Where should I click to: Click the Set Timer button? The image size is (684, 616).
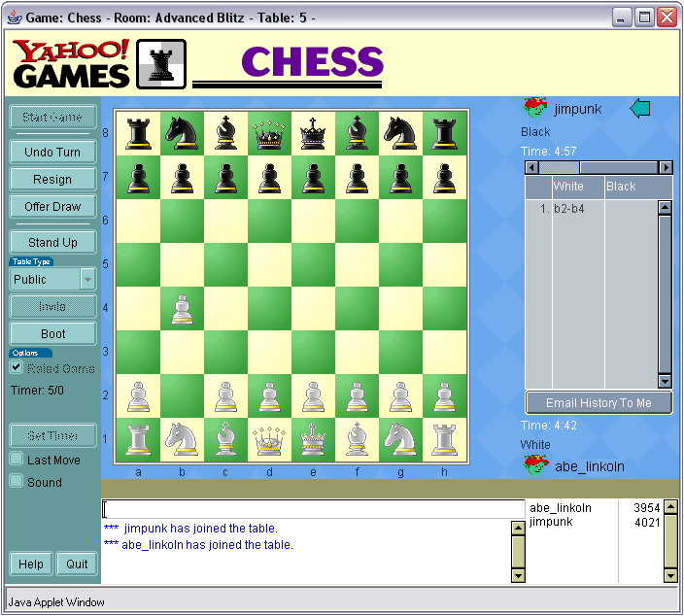(x=52, y=435)
